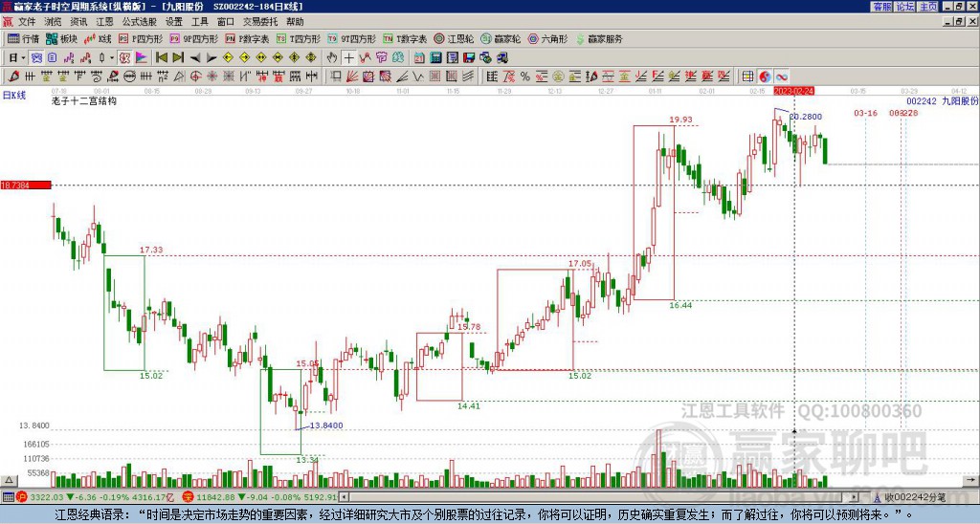Click the 主页 homepage button
Image resolution: width=980 pixels, height=524 pixels.
927,7
